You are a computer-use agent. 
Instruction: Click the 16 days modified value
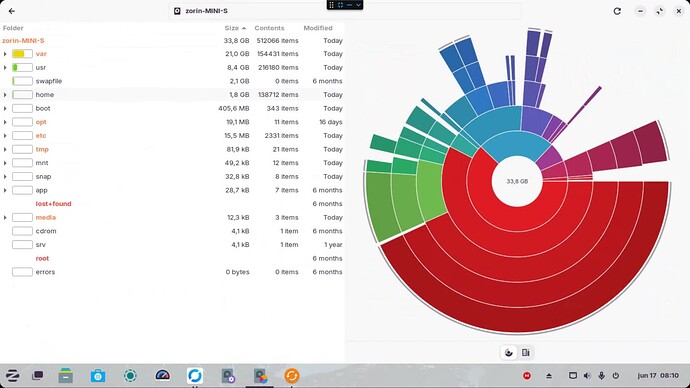[330, 122]
